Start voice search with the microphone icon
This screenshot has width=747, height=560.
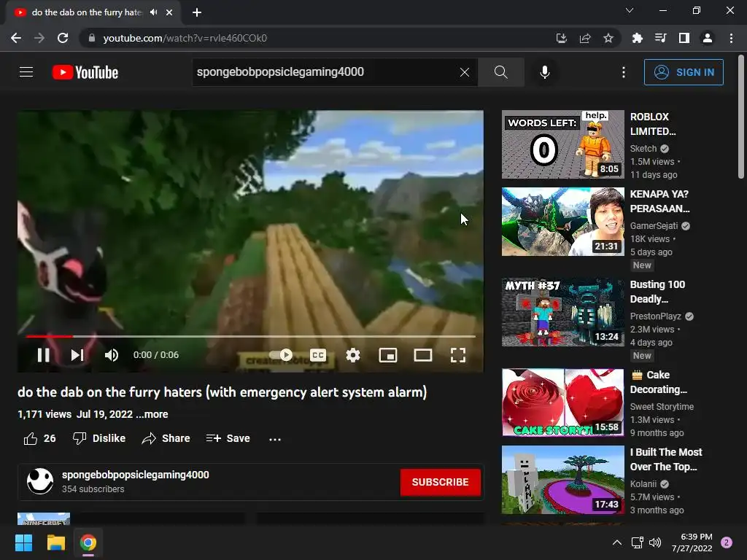point(545,72)
